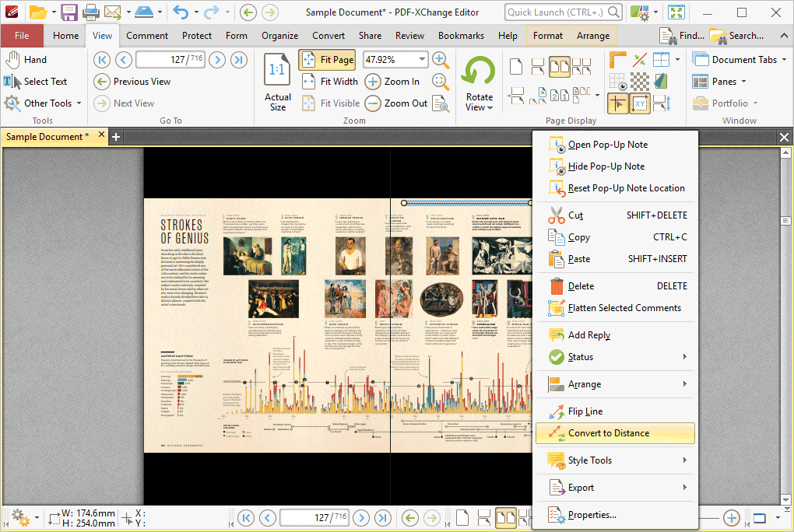Open the Panes dropdown
The width and height of the screenshot is (794, 532).
coord(719,82)
